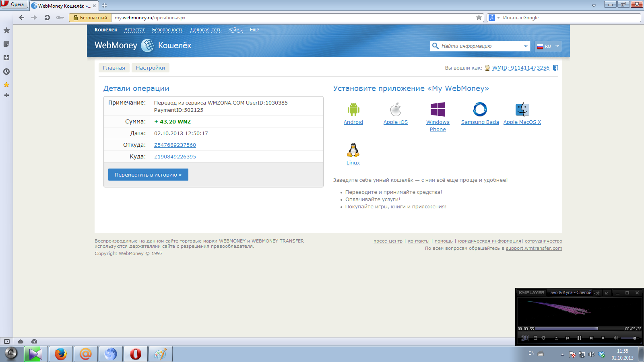This screenshot has width=644, height=362.
Task: Open the Еще menu in top navigation
Action: click(254, 30)
